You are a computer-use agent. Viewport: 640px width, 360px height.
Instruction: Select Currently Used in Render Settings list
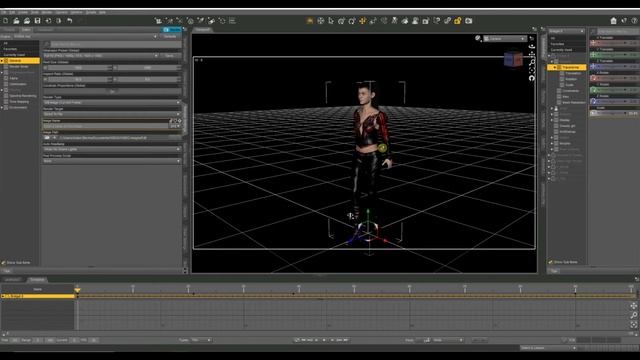pyautogui.click(x=14, y=55)
